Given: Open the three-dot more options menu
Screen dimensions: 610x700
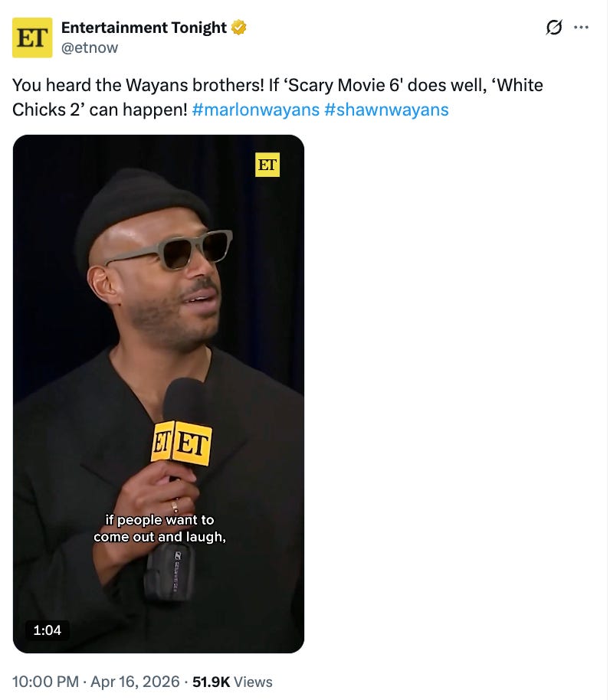Looking at the screenshot, I should [582, 28].
